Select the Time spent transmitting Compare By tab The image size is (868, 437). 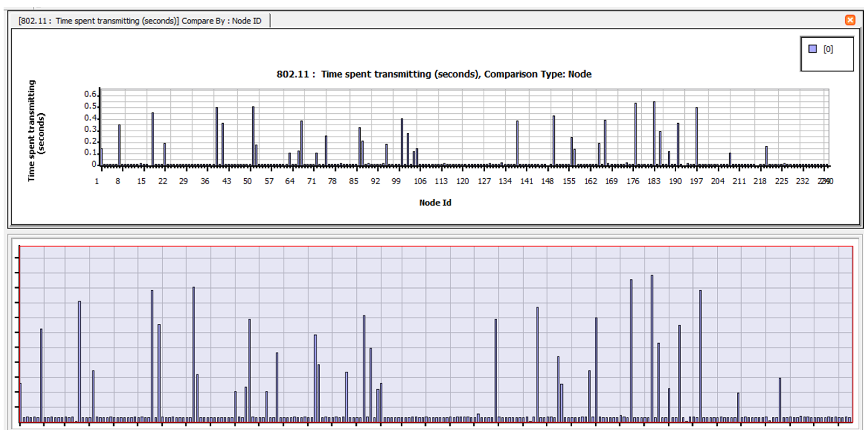[139, 21]
